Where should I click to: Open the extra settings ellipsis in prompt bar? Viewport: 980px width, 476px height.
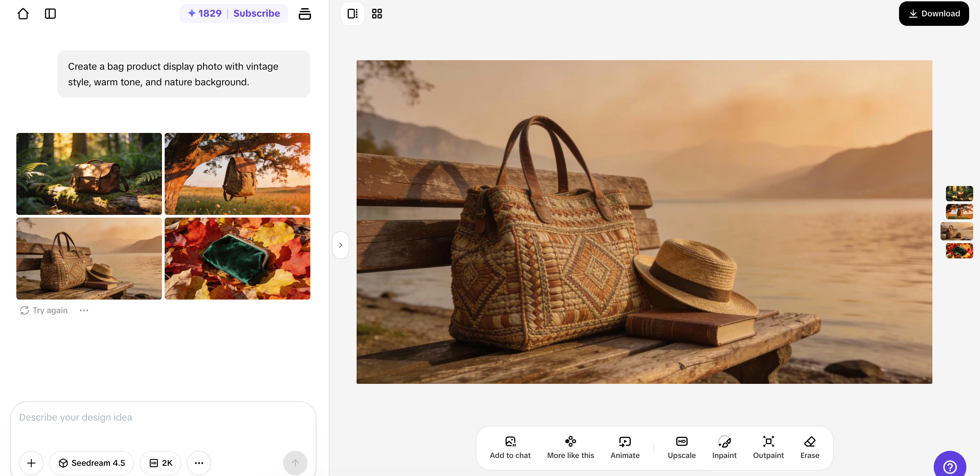(199, 463)
